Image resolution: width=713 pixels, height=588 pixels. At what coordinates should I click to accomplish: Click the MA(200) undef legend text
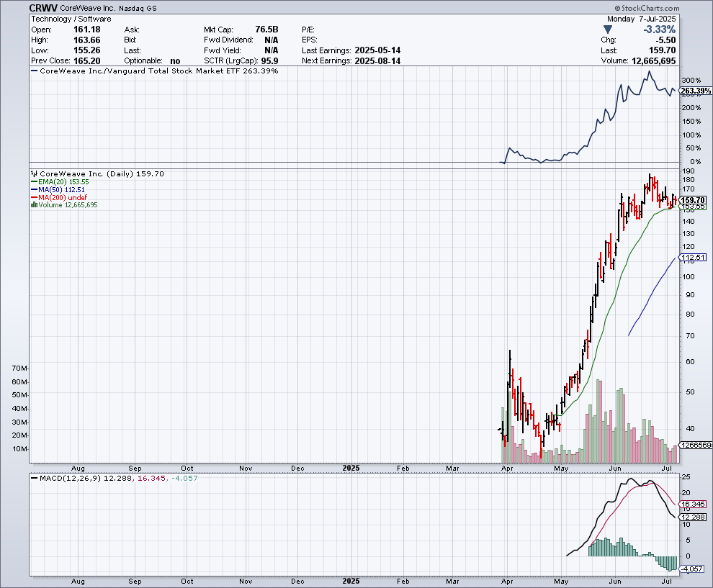point(63,197)
